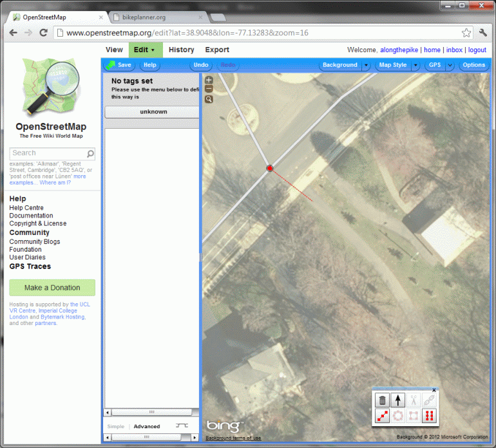Click the magnifier search icon on the map
Viewport: 496px width, 448px height.
pos(209,99)
